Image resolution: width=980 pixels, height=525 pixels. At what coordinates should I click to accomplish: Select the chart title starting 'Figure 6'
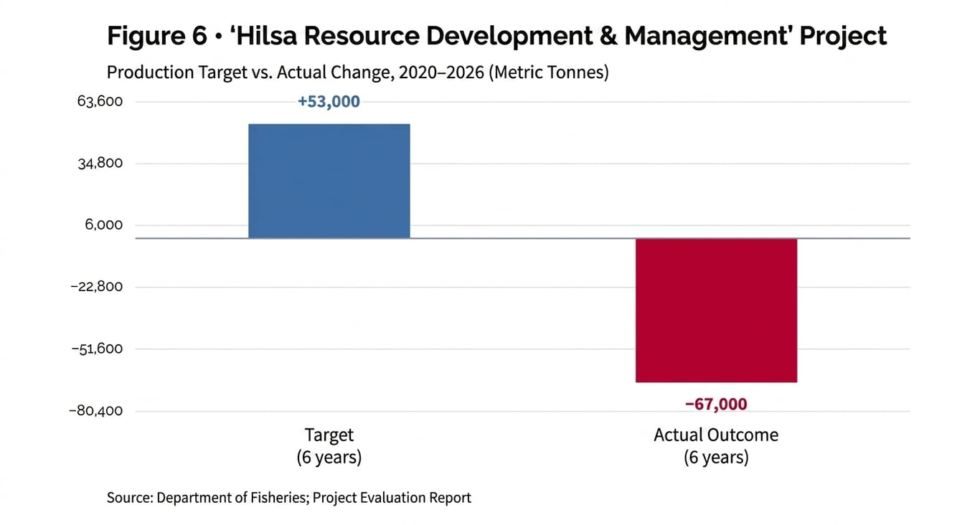tap(497, 36)
